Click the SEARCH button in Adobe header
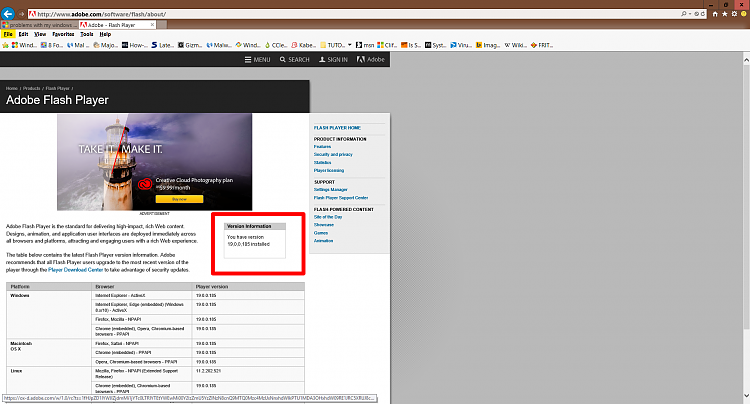The height and width of the screenshot is (404, 750). pos(295,60)
